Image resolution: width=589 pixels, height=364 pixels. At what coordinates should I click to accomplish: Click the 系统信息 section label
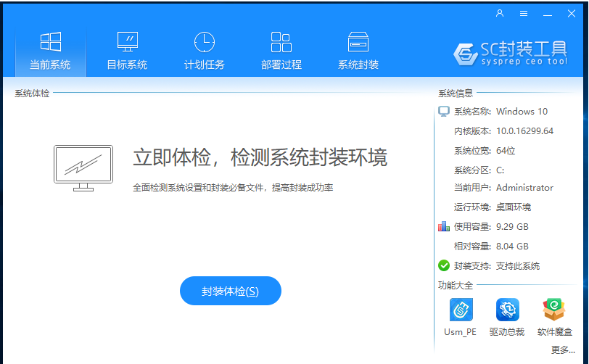pyautogui.click(x=456, y=93)
